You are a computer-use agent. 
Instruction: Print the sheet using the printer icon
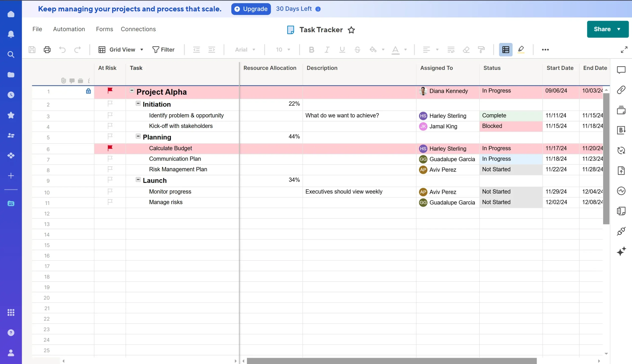coord(47,50)
